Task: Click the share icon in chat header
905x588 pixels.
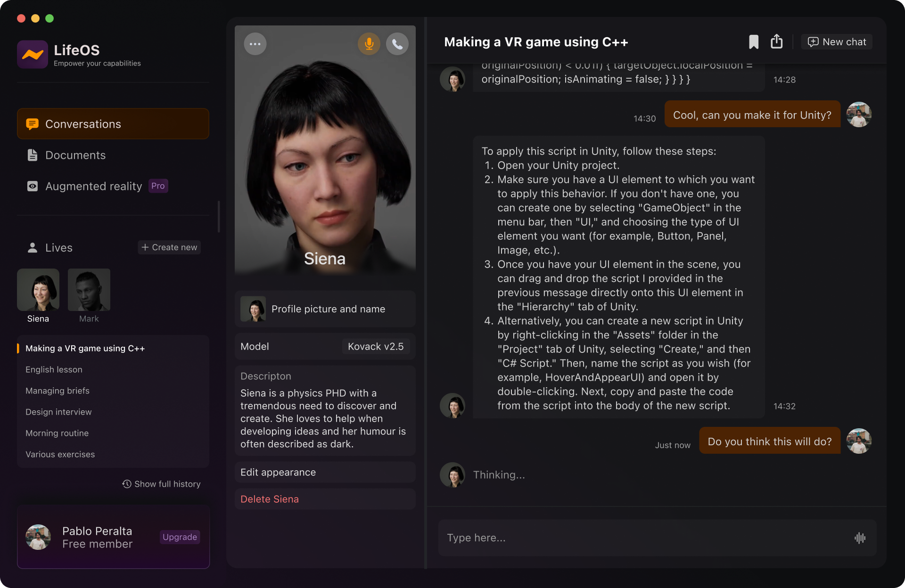Action: point(776,42)
